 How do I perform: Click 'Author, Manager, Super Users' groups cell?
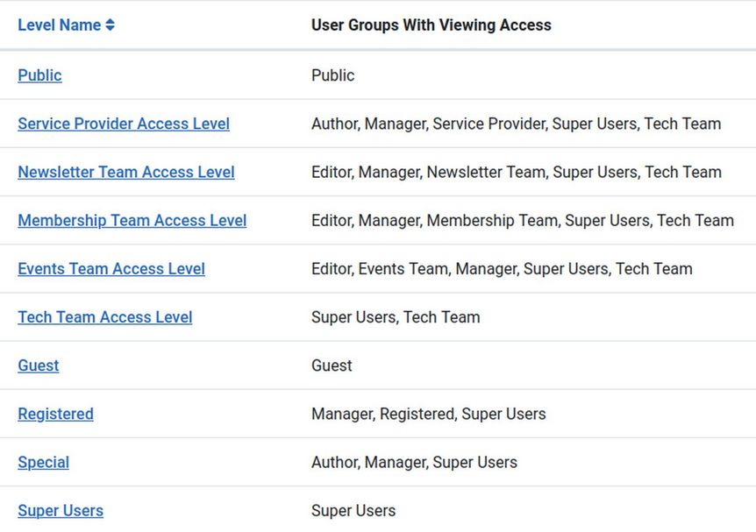[x=414, y=462]
